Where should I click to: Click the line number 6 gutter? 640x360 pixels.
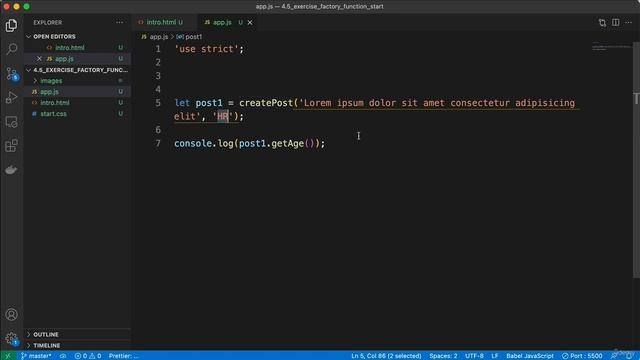coord(158,130)
